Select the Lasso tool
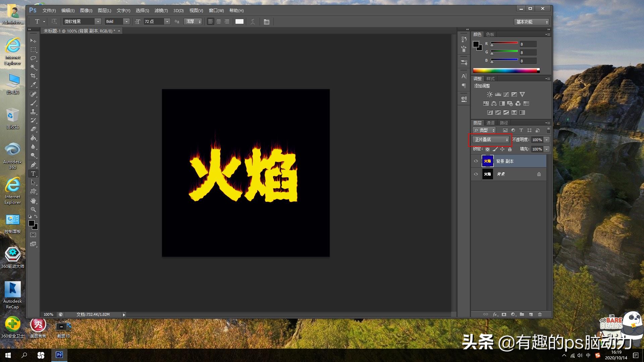The image size is (644, 362). click(x=33, y=58)
